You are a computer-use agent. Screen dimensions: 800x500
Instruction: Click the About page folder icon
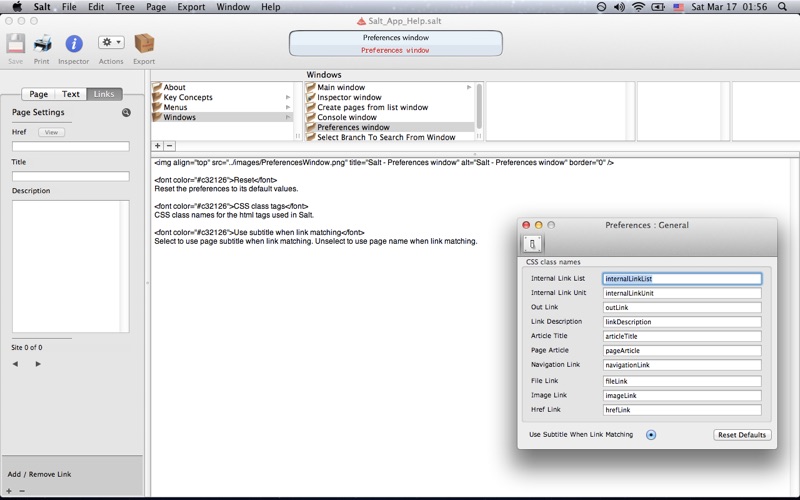pos(157,87)
